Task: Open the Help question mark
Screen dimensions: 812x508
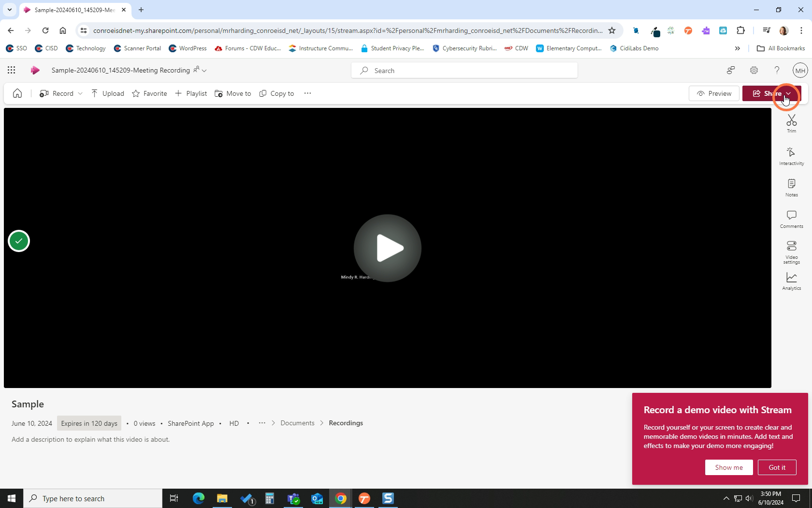Action: point(777,70)
